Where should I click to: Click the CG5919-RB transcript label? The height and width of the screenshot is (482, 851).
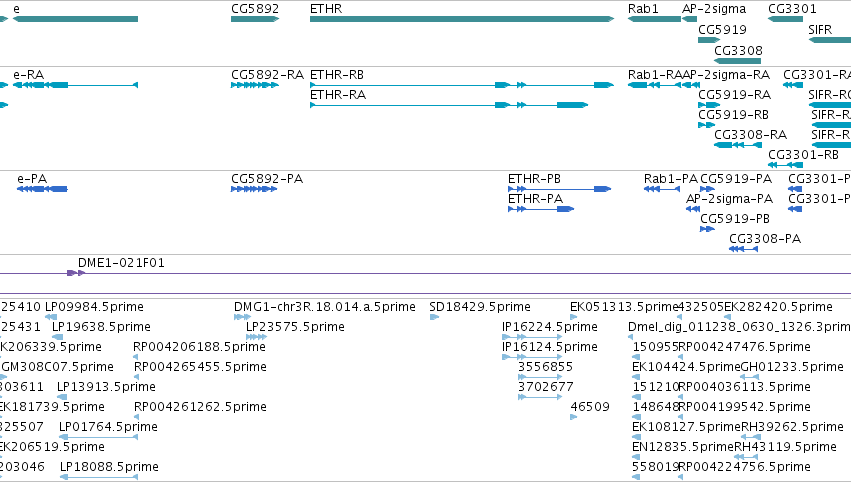tap(733, 115)
